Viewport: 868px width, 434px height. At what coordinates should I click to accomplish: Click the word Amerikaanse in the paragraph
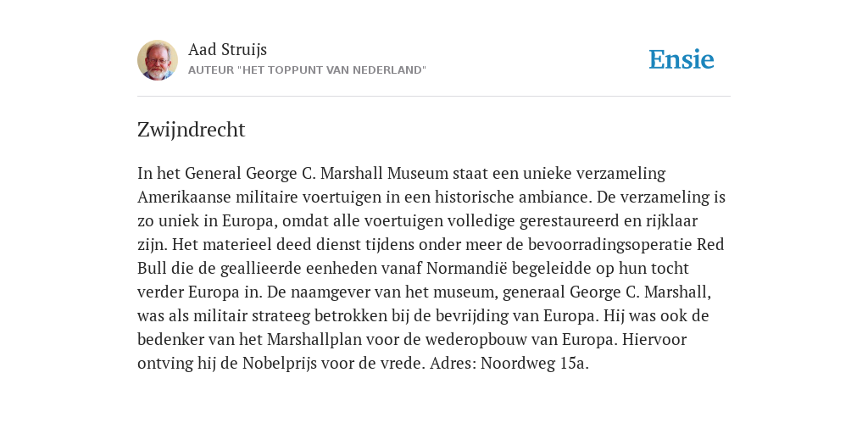pos(184,197)
